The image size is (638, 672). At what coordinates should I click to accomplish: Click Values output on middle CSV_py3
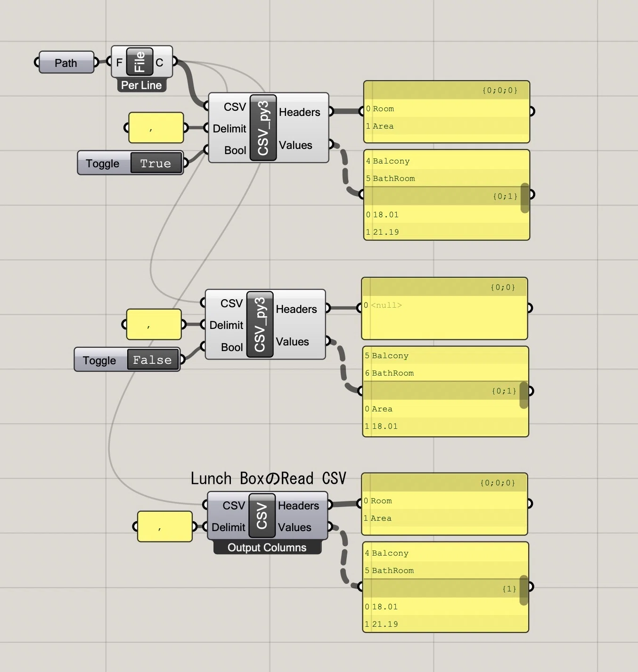coord(293,342)
